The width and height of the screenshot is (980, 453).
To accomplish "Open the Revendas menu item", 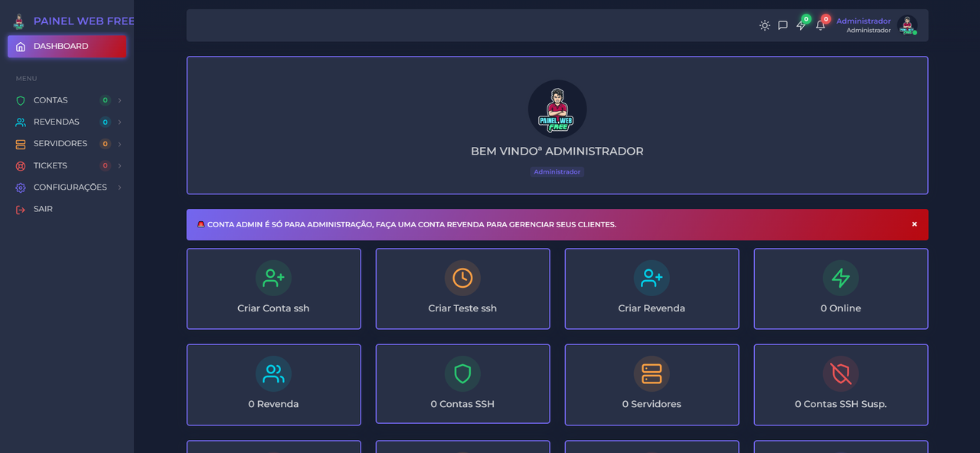I will click(67, 122).
